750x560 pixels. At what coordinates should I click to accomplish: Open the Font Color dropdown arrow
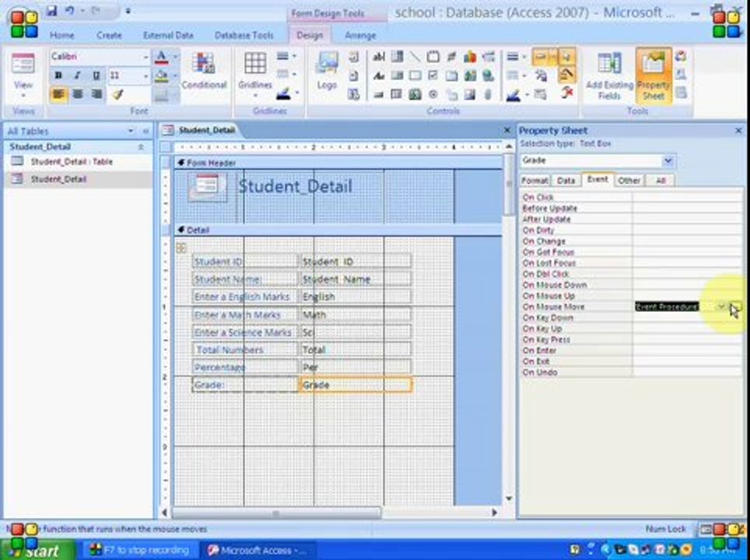175,58
